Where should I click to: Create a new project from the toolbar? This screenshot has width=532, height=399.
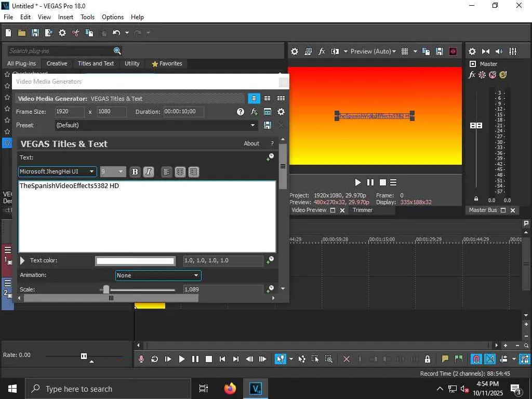[x=8, y=33]
